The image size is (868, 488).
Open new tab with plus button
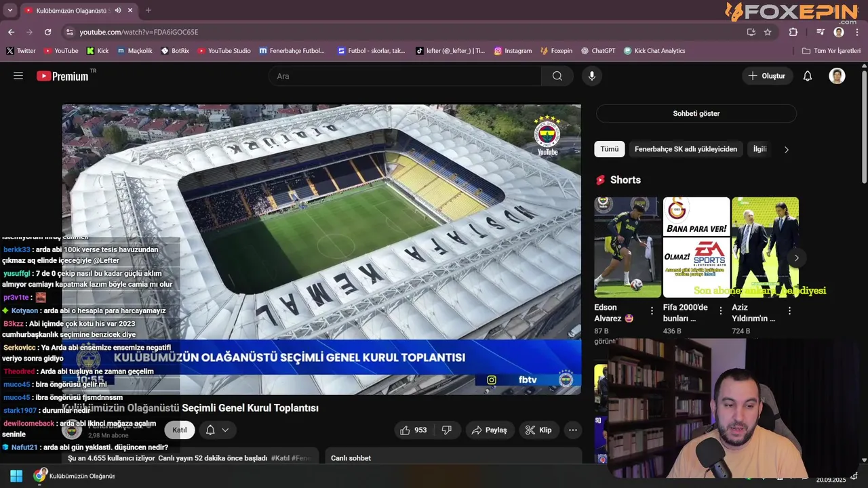(x=149, y=10)
